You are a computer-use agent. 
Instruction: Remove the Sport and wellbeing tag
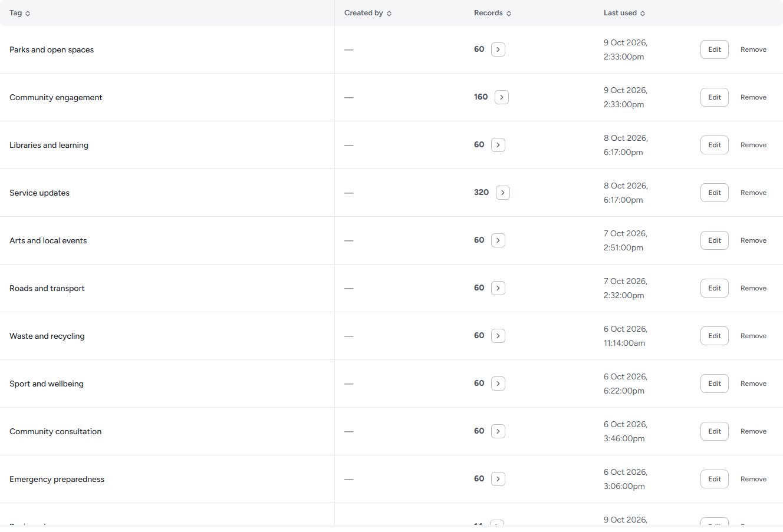(754, 384)
